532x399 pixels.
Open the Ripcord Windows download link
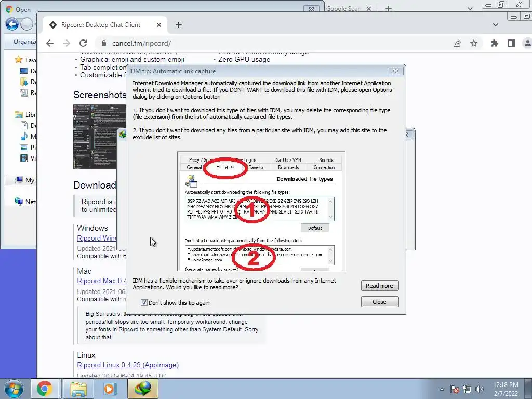pyautogui.click(x=97, y=238)
